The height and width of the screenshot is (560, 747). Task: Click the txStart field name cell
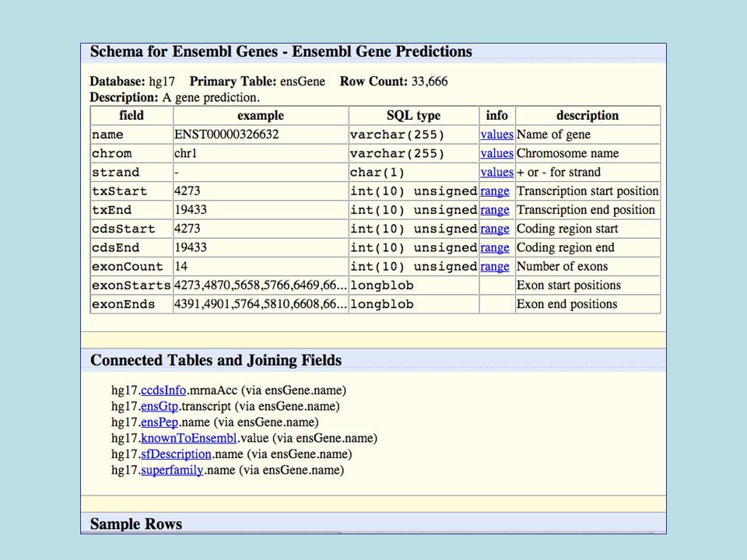[x=132, y=191]
